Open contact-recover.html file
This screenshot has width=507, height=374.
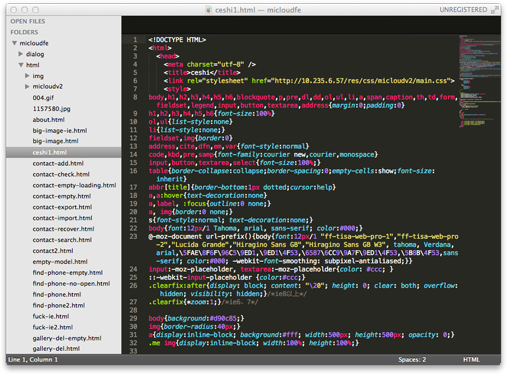pos(63,229)
